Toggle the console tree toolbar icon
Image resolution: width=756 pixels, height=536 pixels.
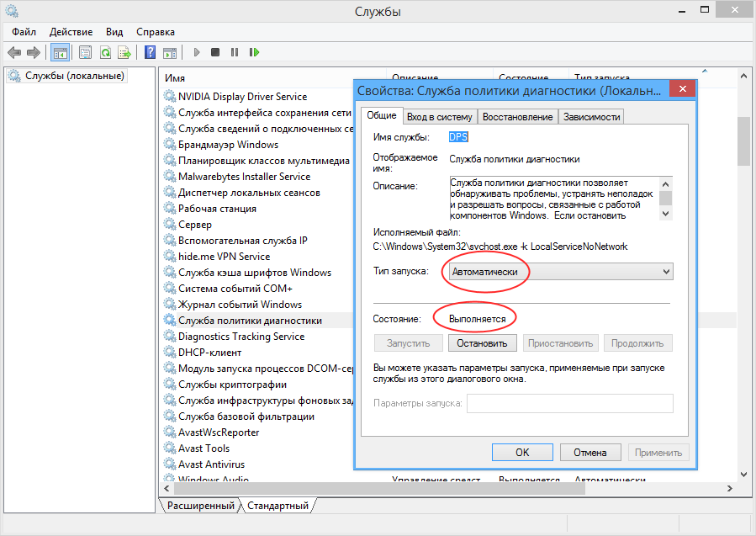(61, 52)
